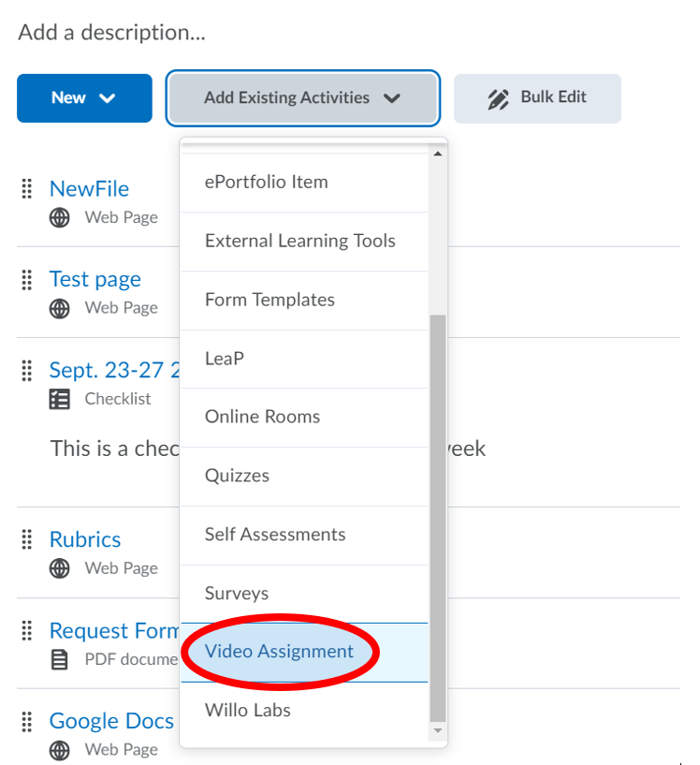This screenshot has width=700, height=765.
Task: Choose Surveys from the activities menu
Action: tap(237, 594)
